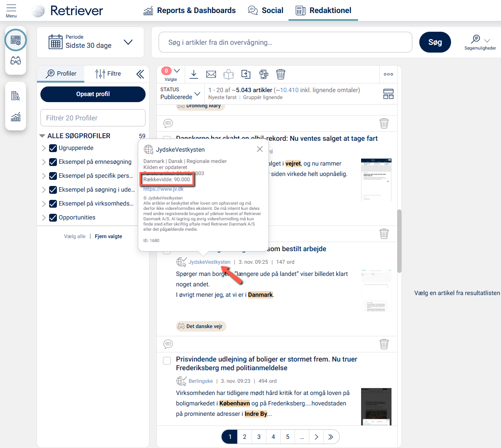Open the Redaktionel tab
The width and height of the screenshot is (501, 448).
323,10
